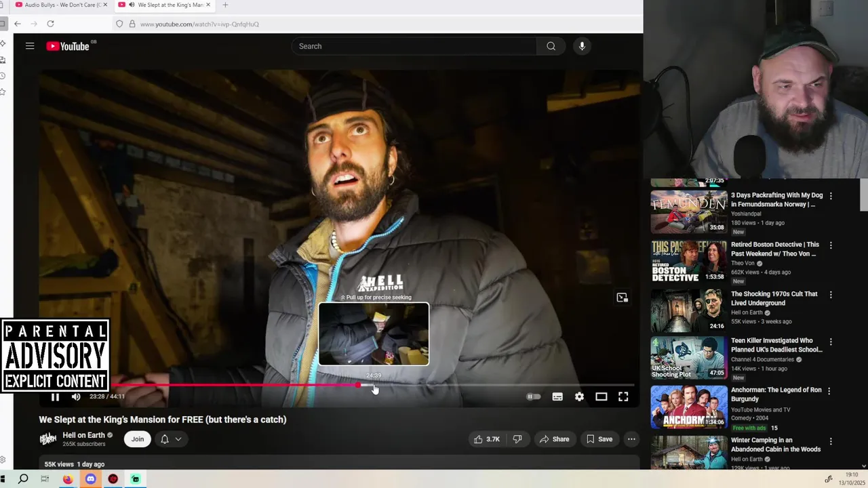Open Windows taskbar search
This screenshot has width=868, height=488.
pyautogui.click(x=23, y=479)
